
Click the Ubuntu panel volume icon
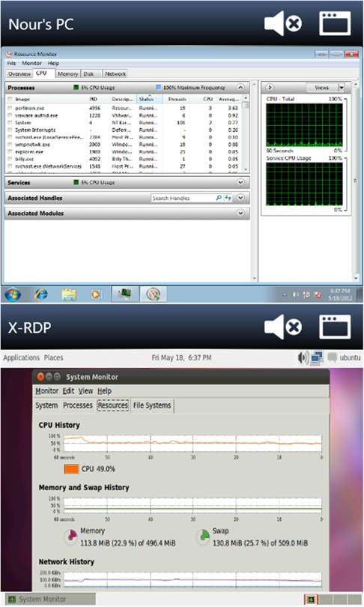[303, 357]
